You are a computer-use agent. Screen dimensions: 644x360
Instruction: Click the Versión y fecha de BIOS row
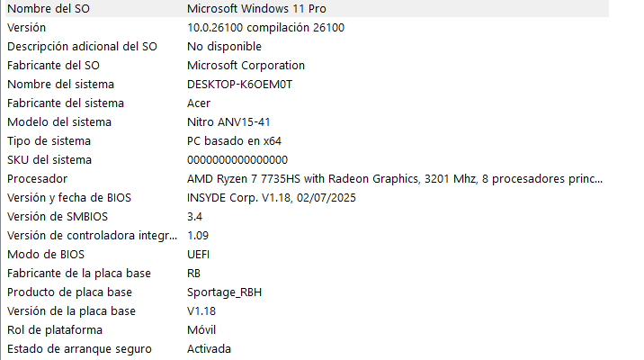[307, 198]
